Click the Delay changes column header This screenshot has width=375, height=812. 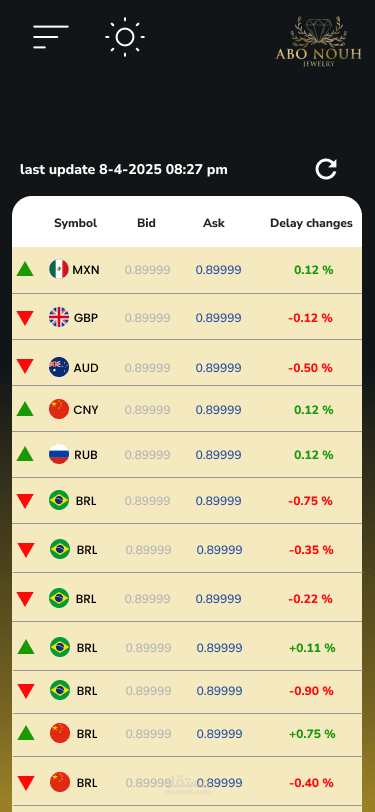(311, 223)
